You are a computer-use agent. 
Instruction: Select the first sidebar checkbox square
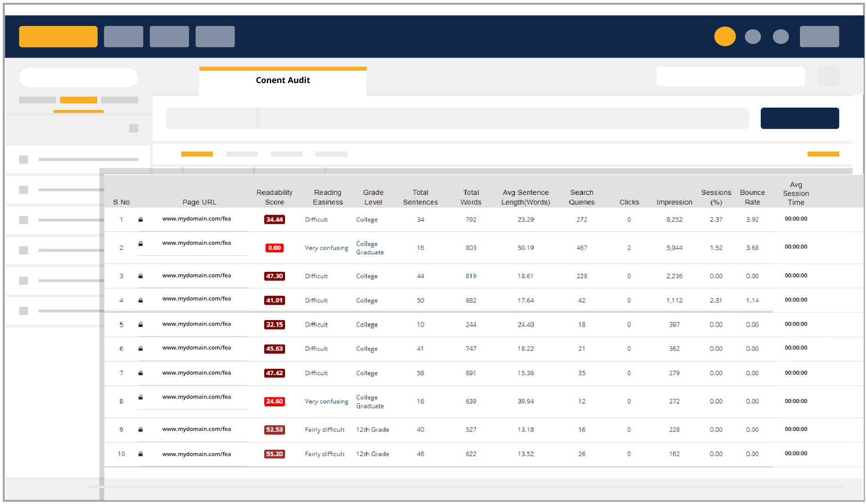click(24, 160)
